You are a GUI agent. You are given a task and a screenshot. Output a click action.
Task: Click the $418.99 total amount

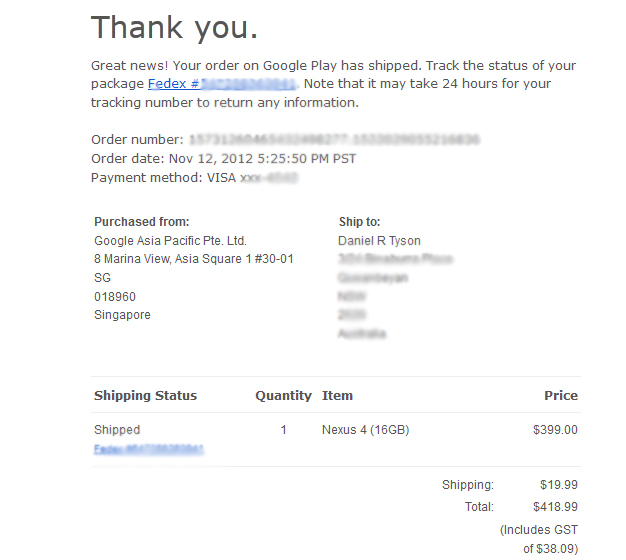point(555,507)
